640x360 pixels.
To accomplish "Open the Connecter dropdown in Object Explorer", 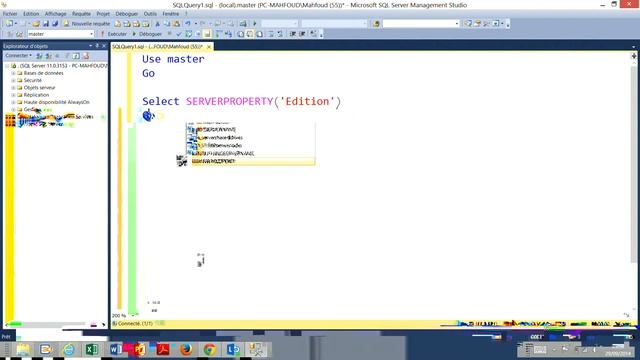I will pos(18,56).
